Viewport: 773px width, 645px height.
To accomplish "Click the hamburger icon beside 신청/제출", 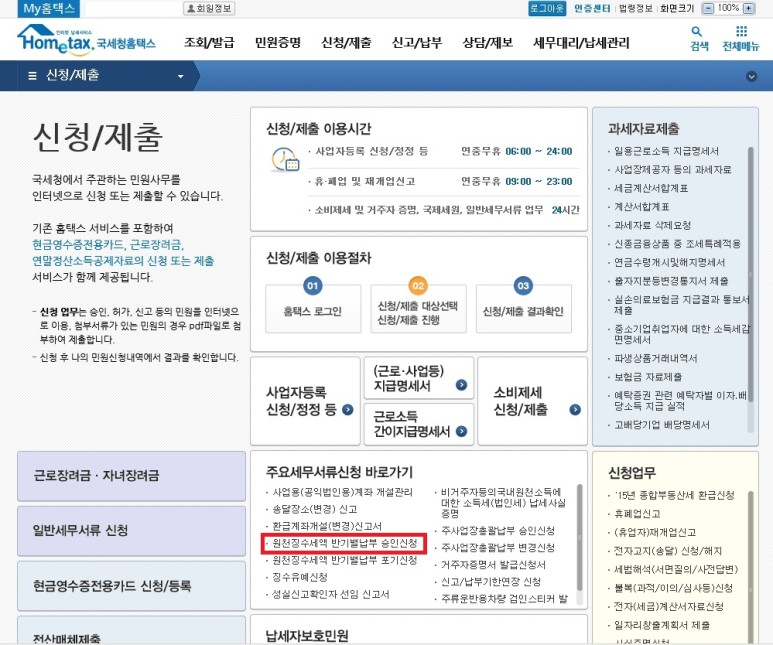I will coord(33,75).
